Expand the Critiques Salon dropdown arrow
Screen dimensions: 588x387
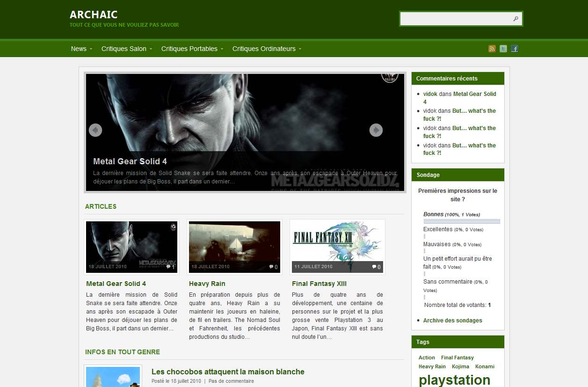151,49
